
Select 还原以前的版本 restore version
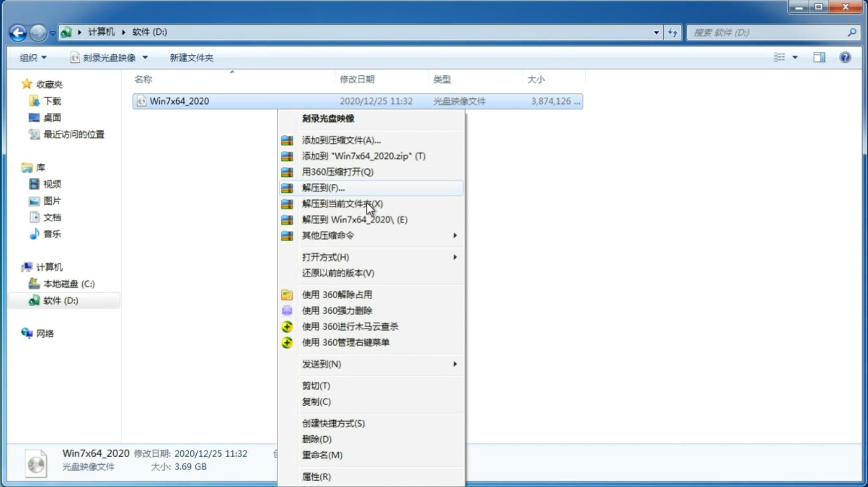(337, 273)
